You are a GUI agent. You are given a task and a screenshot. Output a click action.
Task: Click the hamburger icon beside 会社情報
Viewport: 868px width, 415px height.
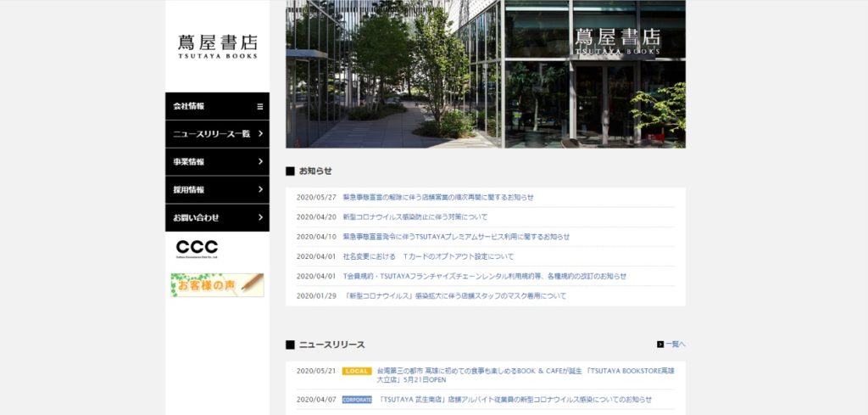point(260,106)
